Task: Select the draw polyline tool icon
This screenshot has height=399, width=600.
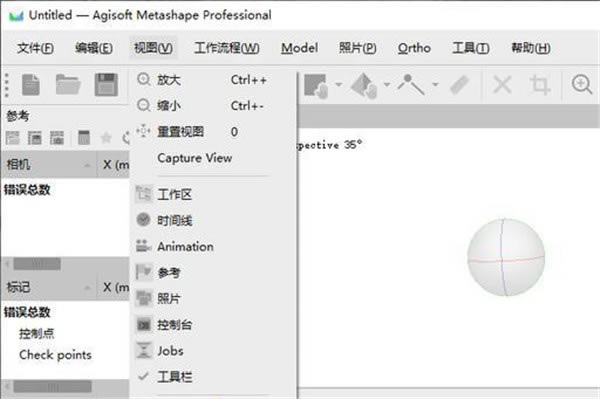Action: [411, 85]
